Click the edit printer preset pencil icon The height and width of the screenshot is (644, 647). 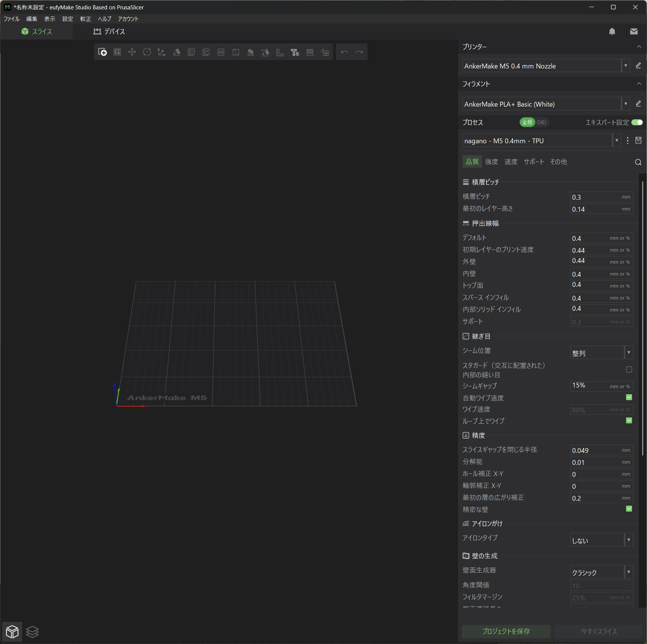[x=638, y=66]
